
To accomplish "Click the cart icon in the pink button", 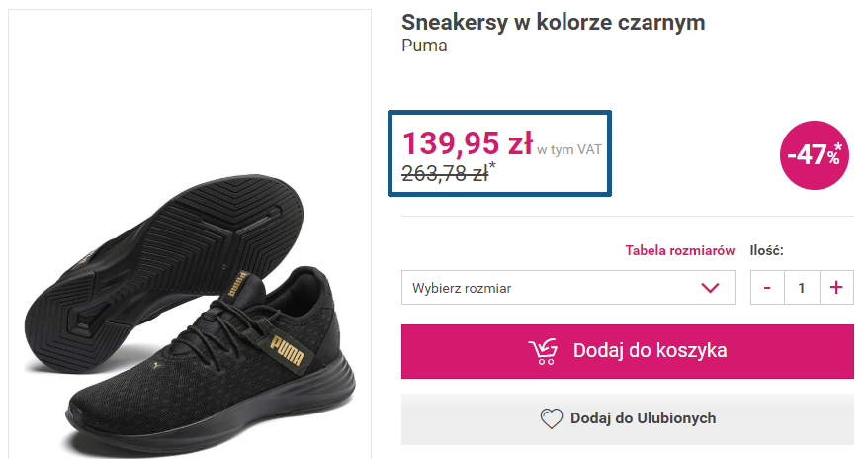I will (543, 351).
